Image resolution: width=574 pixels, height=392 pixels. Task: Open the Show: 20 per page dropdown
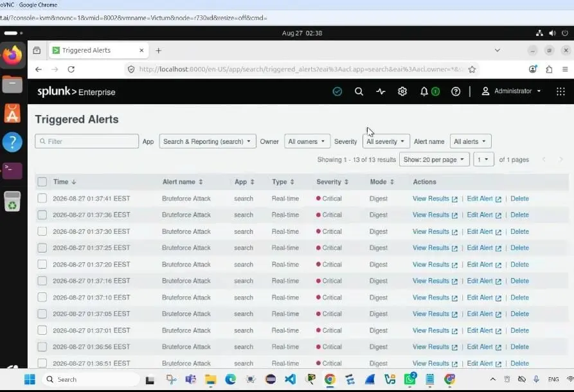[x=434, y=159]
